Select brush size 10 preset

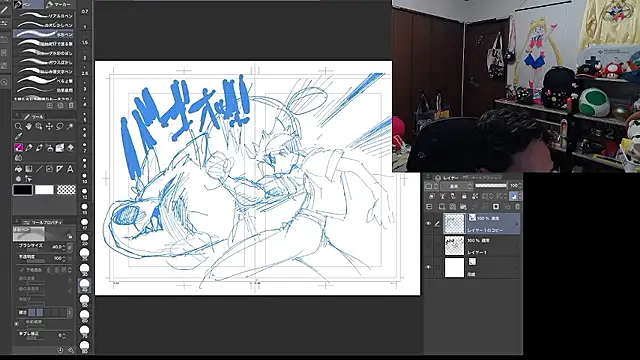(x=84, y=178)
